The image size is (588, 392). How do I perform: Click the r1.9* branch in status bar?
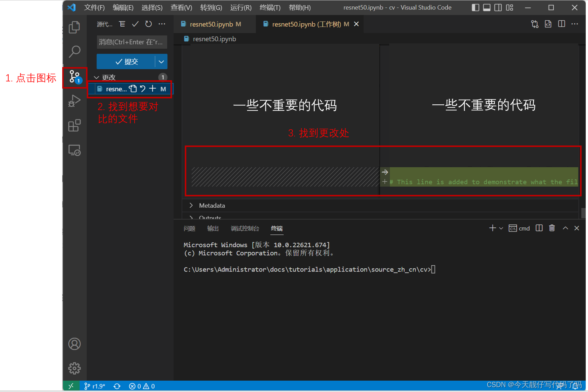95,386
